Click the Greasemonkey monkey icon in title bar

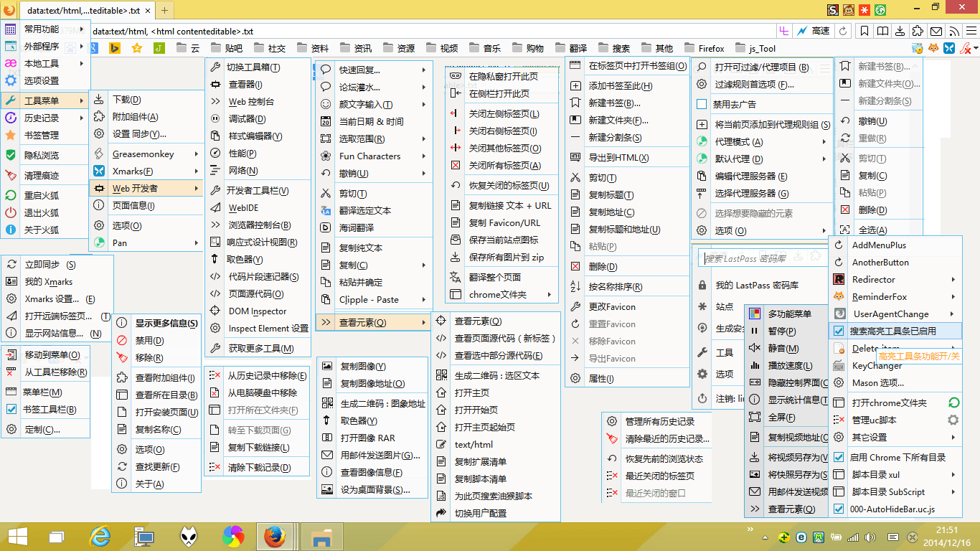click(848, 10)
